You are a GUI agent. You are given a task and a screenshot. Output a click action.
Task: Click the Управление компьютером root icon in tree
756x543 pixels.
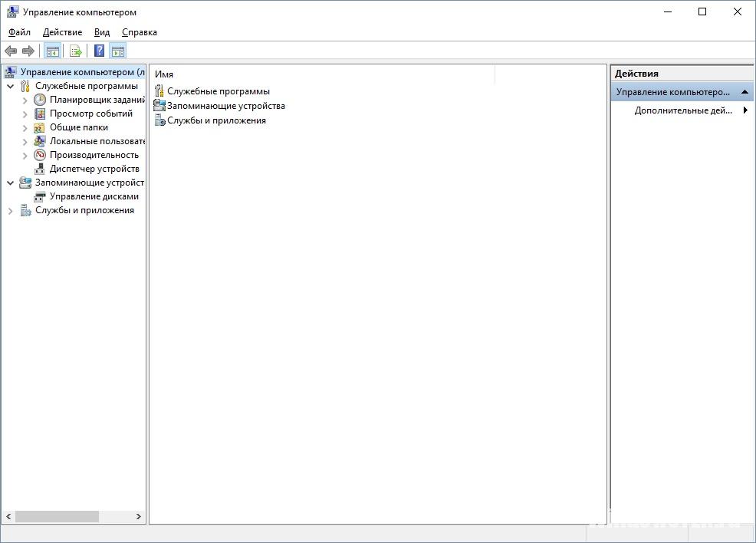pos(11,72)
